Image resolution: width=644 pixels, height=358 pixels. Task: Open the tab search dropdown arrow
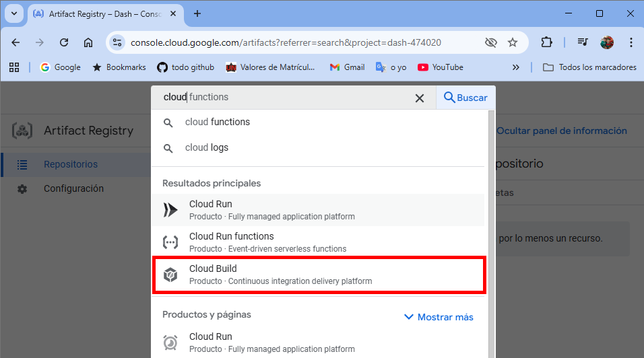point(14,13)
